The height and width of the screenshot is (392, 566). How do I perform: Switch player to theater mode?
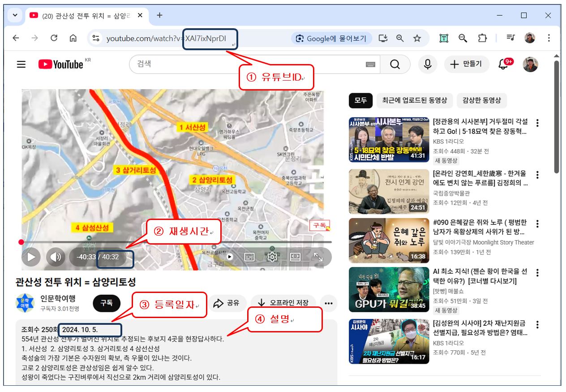point(295,257)
